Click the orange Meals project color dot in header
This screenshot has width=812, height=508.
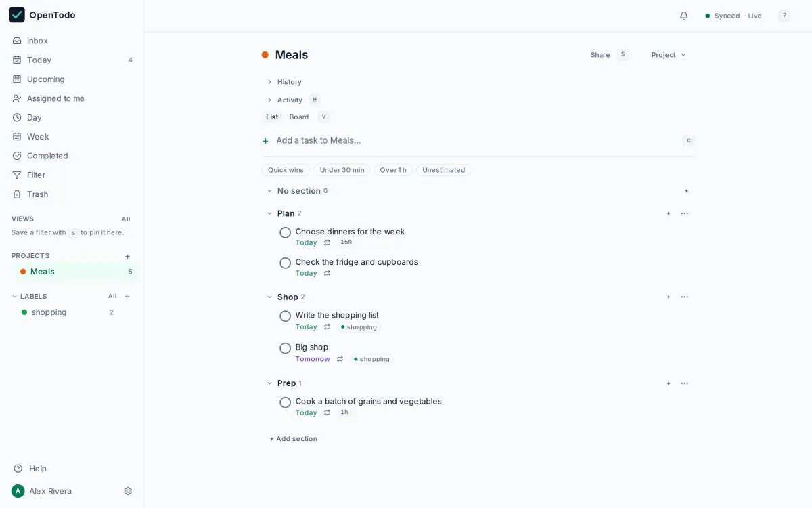(265, 55)
